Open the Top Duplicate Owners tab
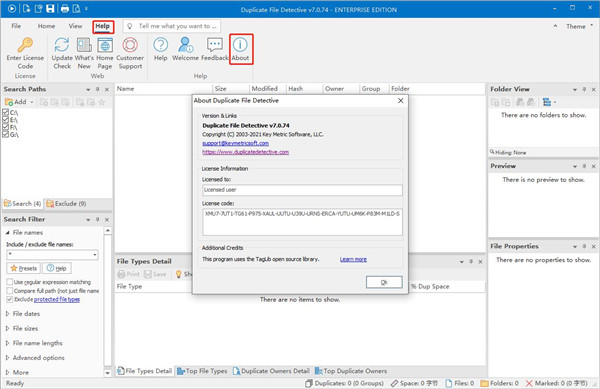This screenshot has width=600, height=389. pyautogui.click(x=351, y=371)
